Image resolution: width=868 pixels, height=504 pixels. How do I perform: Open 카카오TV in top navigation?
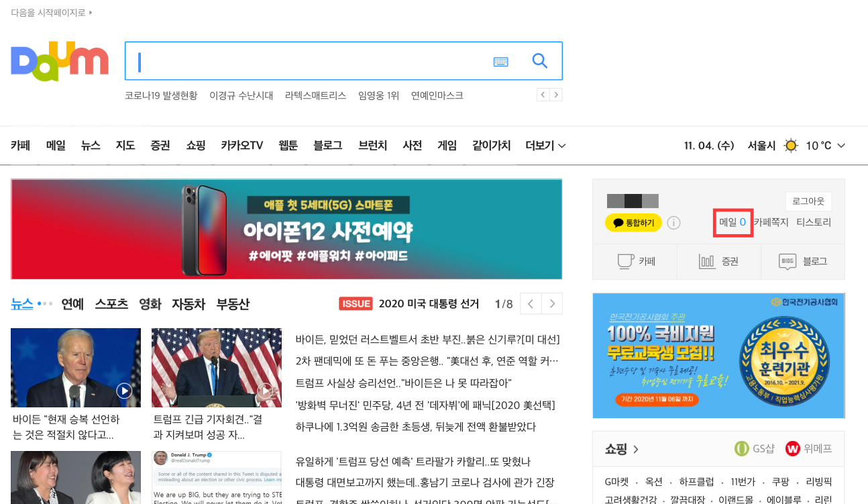[x=242, y=146]
